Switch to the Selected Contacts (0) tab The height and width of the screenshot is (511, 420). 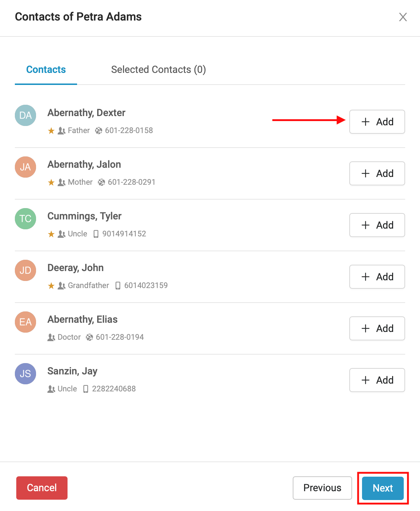pos(158,70)
